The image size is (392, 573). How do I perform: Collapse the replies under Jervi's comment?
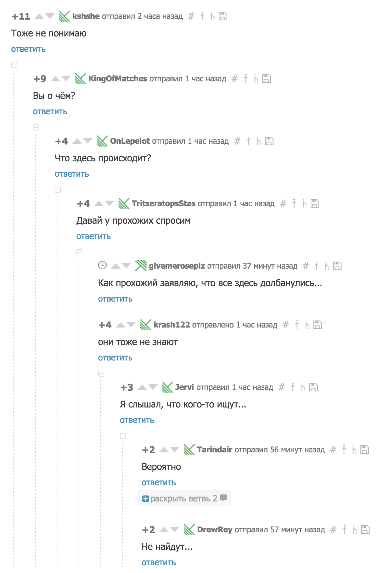point(123,436)
